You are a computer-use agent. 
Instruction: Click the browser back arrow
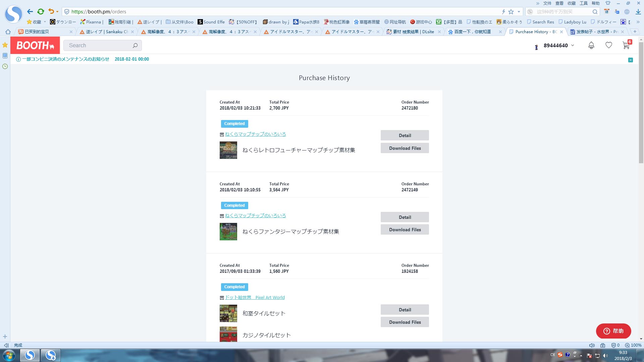[30, 12]
